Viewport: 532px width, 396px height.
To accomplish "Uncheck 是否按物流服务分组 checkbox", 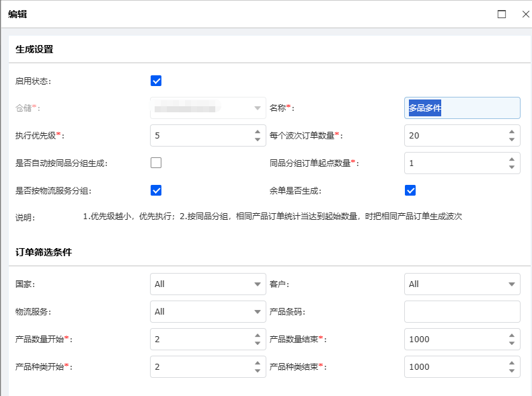I will pyautogui.click(x=156, y=190).
